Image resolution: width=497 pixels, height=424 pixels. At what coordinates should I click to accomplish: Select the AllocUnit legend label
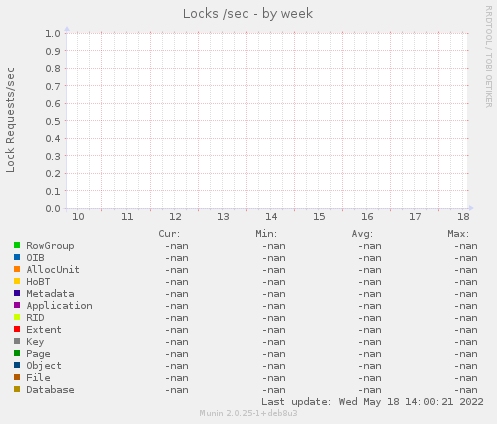pos(53,270)
